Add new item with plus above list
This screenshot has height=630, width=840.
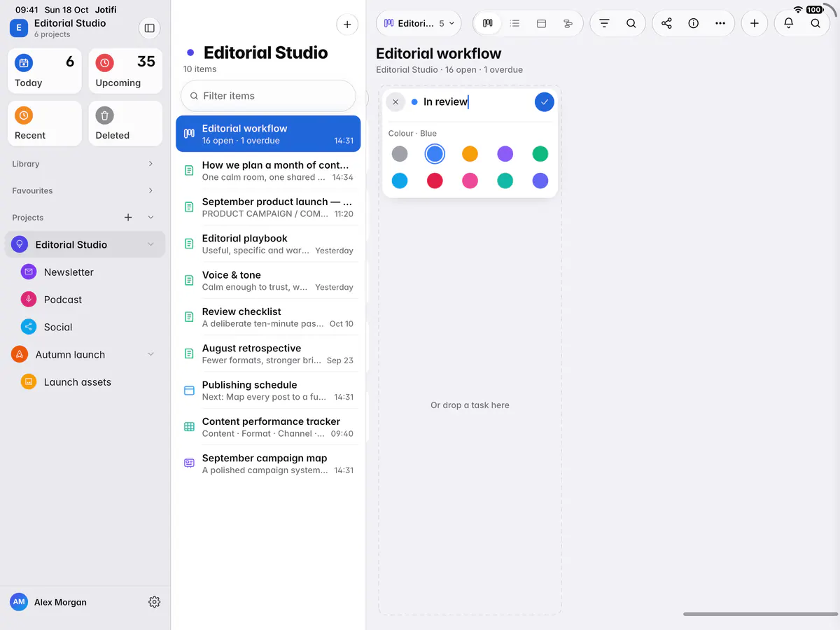347,24
